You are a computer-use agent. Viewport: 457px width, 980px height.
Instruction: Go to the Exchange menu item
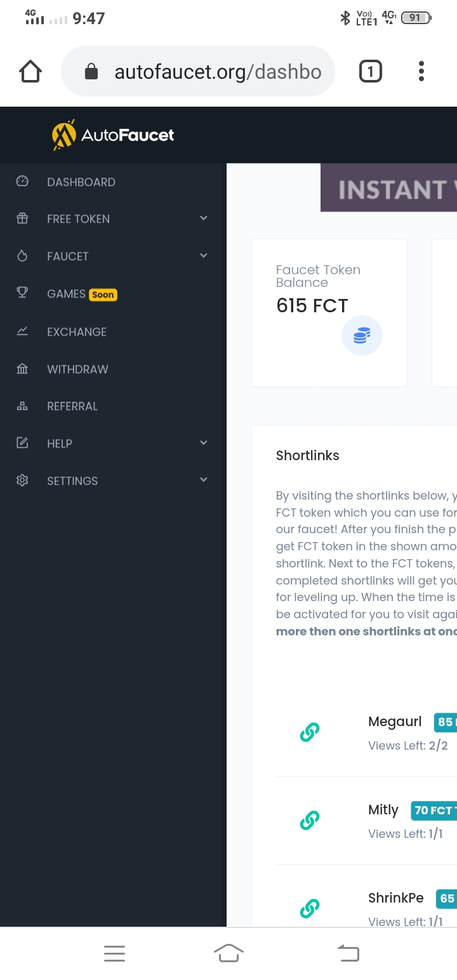pyautogui.click(x=77, y=332)
